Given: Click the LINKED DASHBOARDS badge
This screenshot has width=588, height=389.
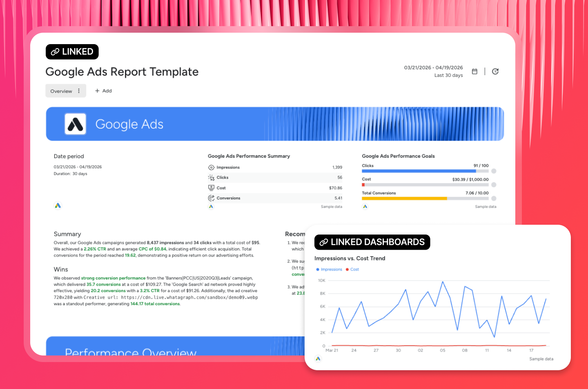Looking at the screenshot, I should tap(372, 242).
